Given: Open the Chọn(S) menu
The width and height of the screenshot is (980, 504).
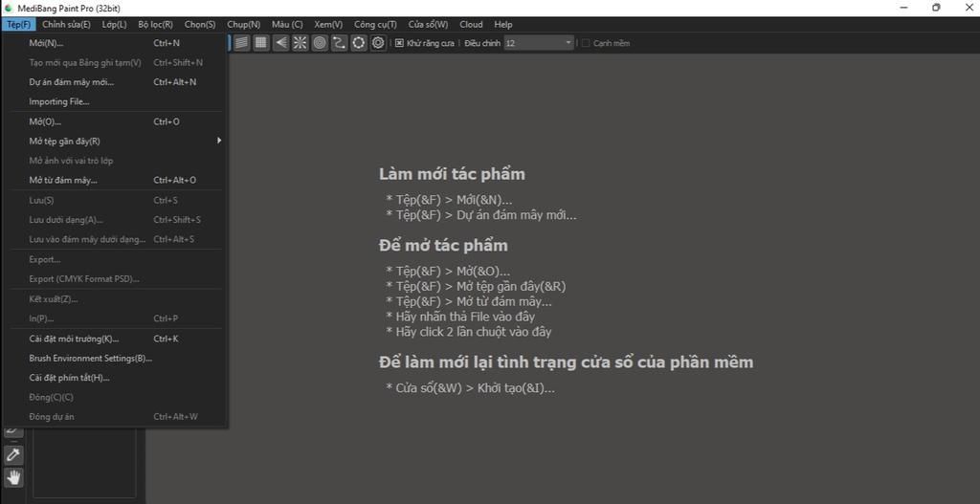Looking at the screenshot, I should click(200, 24).
